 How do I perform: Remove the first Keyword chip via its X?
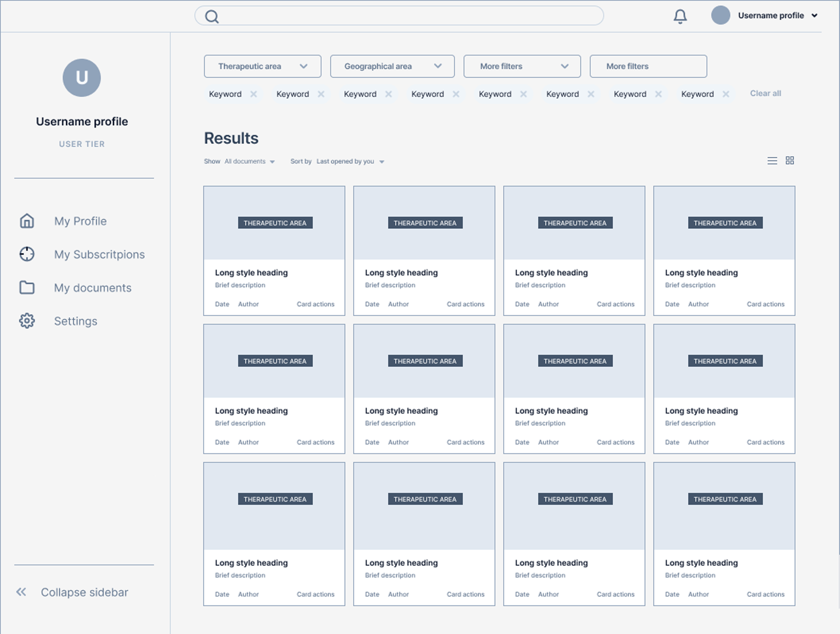(x=254, y=94)
